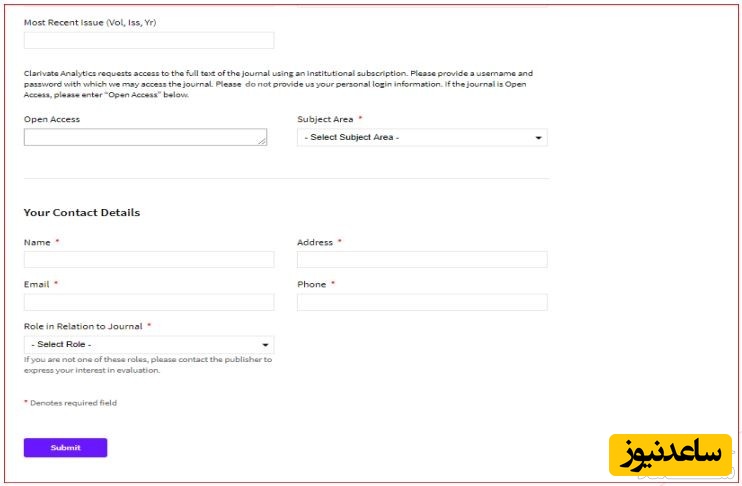742x486 pixels.
Task: Click the Phone number field
Action: click(422, 302)
